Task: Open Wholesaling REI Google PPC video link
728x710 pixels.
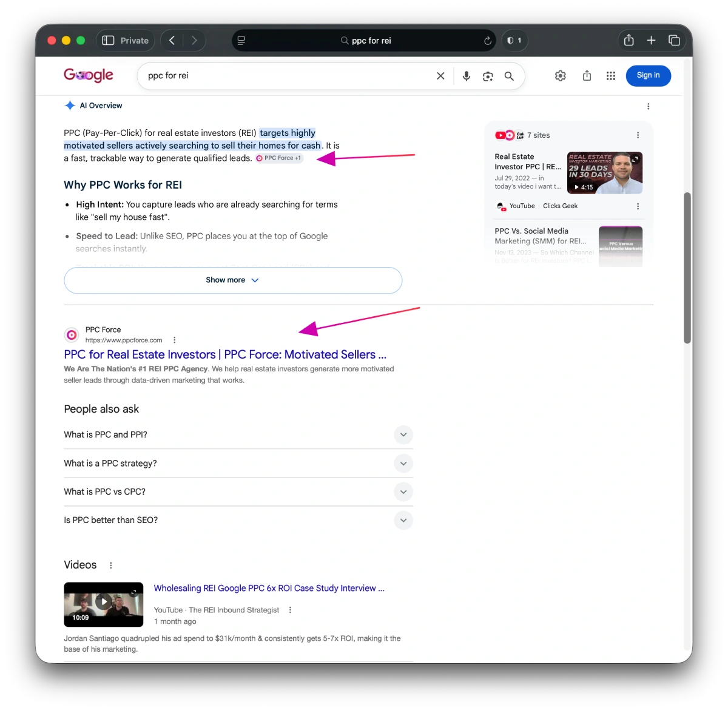Action: (x=269, y=588)
